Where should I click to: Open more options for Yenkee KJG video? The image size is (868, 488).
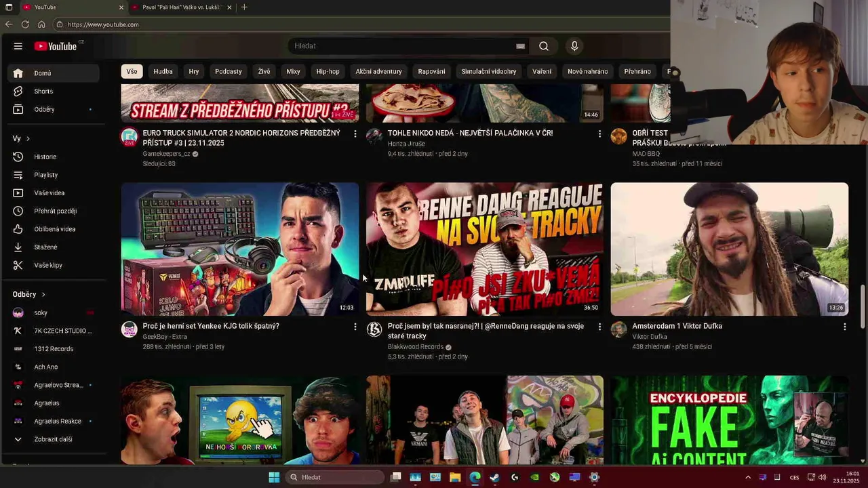[x=355, y=327]
